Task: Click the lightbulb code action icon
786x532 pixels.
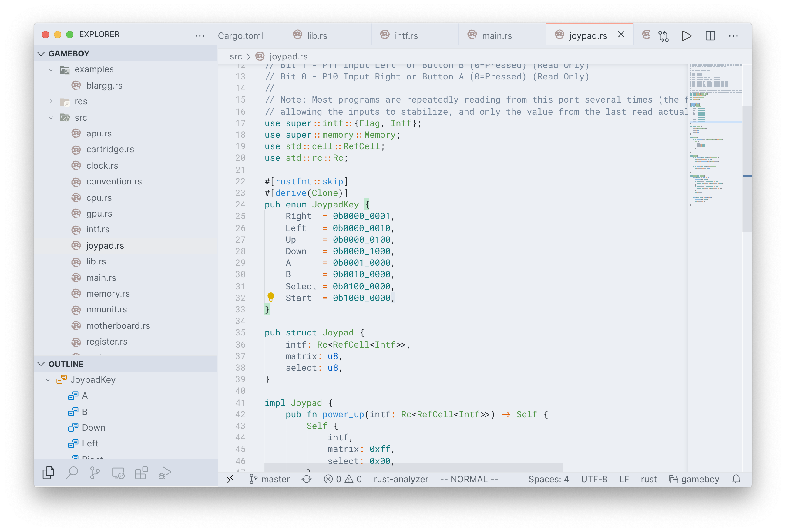Action: click(270, 297)
